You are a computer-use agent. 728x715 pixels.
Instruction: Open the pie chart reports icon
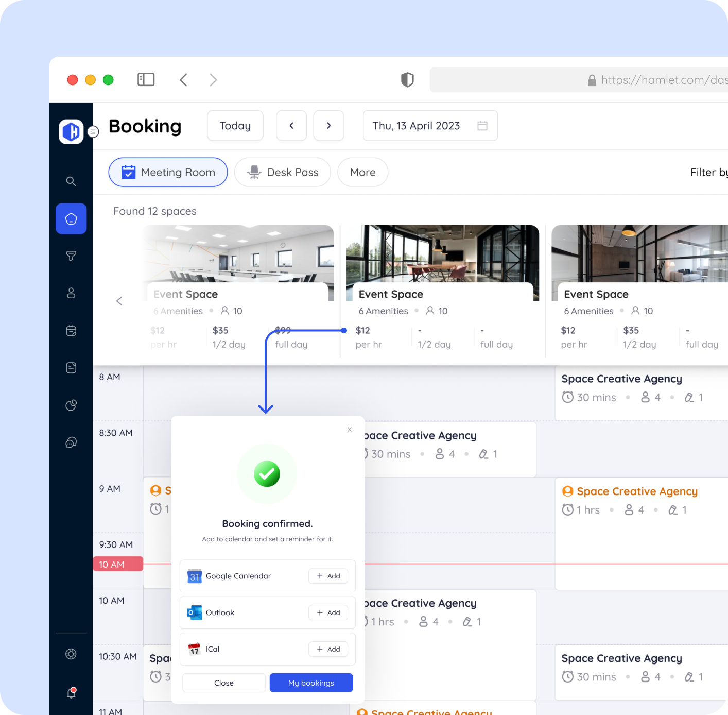71,405
